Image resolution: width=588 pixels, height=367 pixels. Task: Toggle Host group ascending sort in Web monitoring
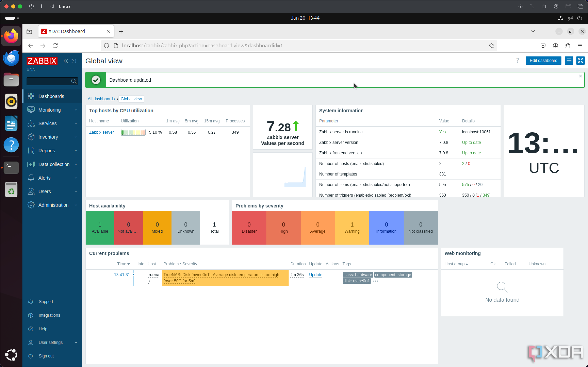[456, 264]
